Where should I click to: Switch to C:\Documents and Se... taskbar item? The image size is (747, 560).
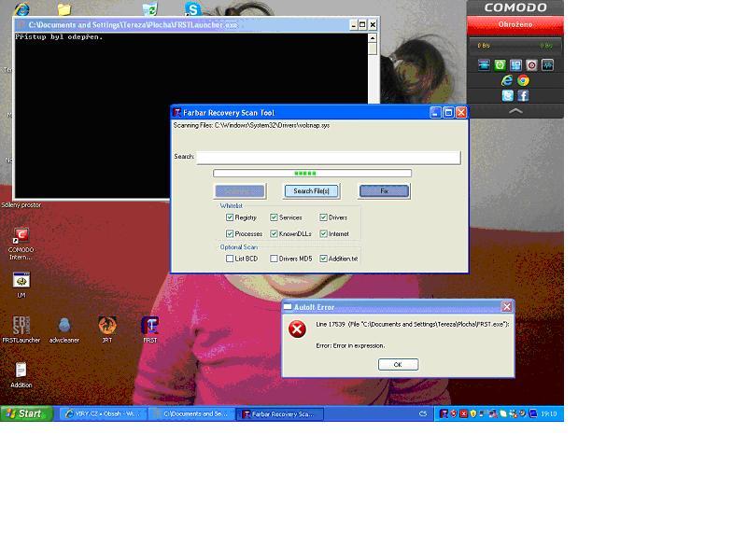[192, 413]
